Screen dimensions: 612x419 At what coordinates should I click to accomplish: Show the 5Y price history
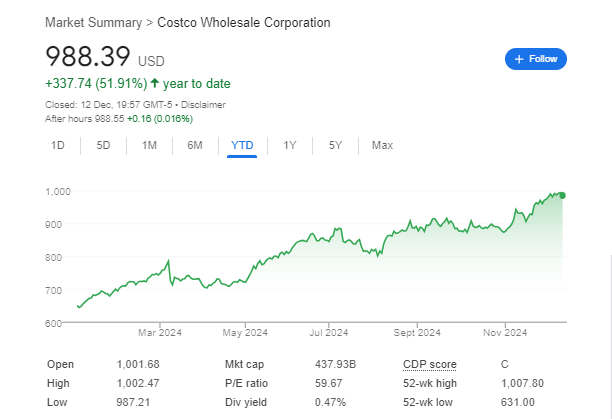(x=335, y=146)
